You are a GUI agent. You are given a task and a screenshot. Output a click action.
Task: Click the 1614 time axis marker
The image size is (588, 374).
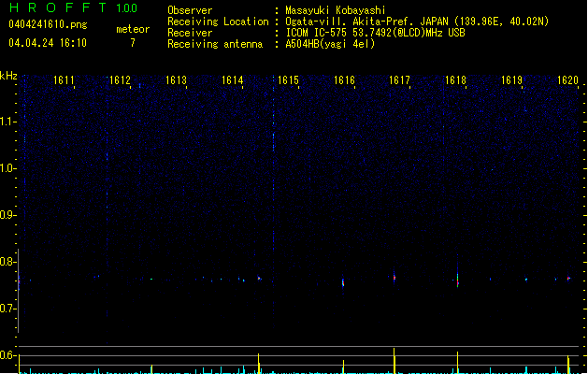232,80
